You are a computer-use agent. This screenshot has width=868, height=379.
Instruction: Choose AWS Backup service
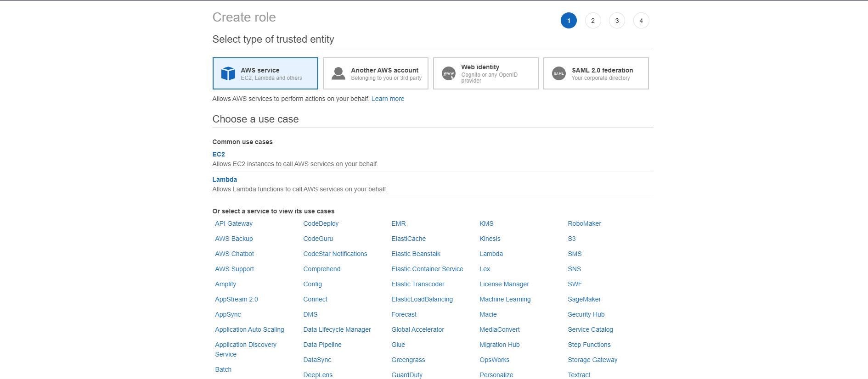tap(234, 239)
